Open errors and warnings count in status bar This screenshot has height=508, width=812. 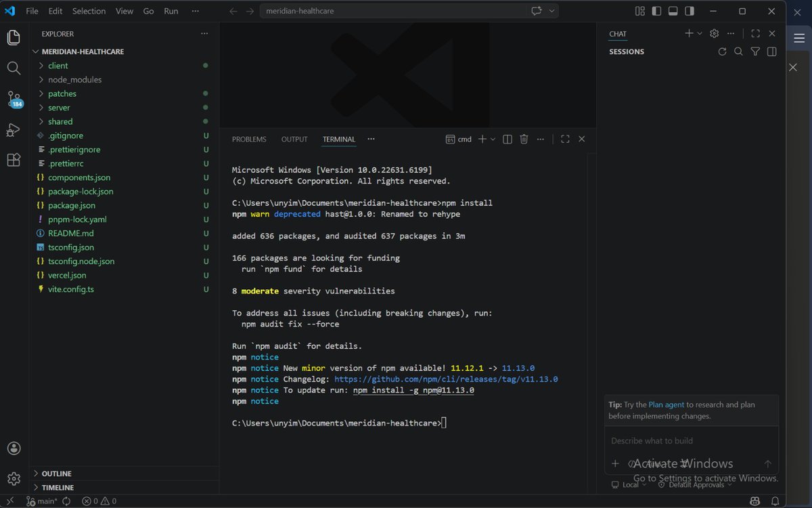pyautogui.click(x=99, y=501)
